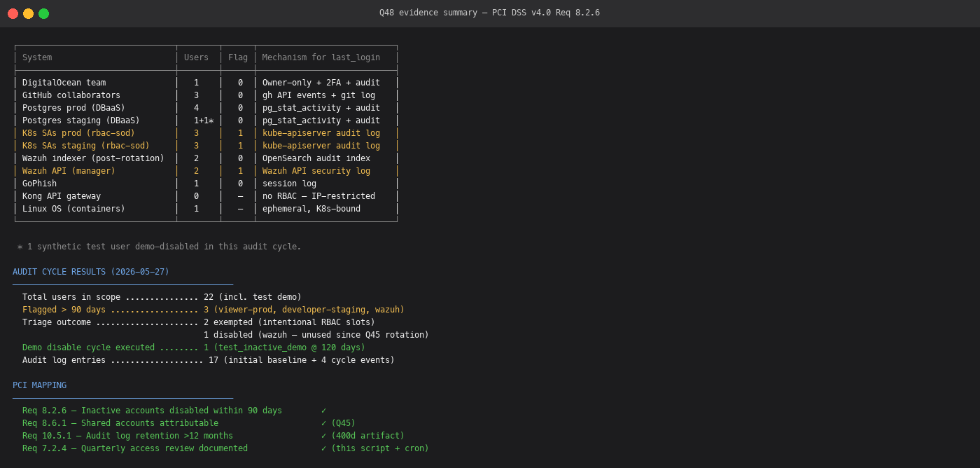The image size is (980, 468).
Task: Click 'Req 8.6.1 — Shared accounts attributable' line
Action: 120,423
